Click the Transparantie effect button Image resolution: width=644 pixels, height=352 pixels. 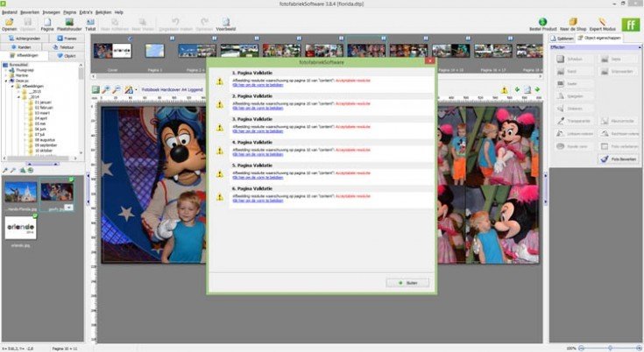tap(574, 121)
